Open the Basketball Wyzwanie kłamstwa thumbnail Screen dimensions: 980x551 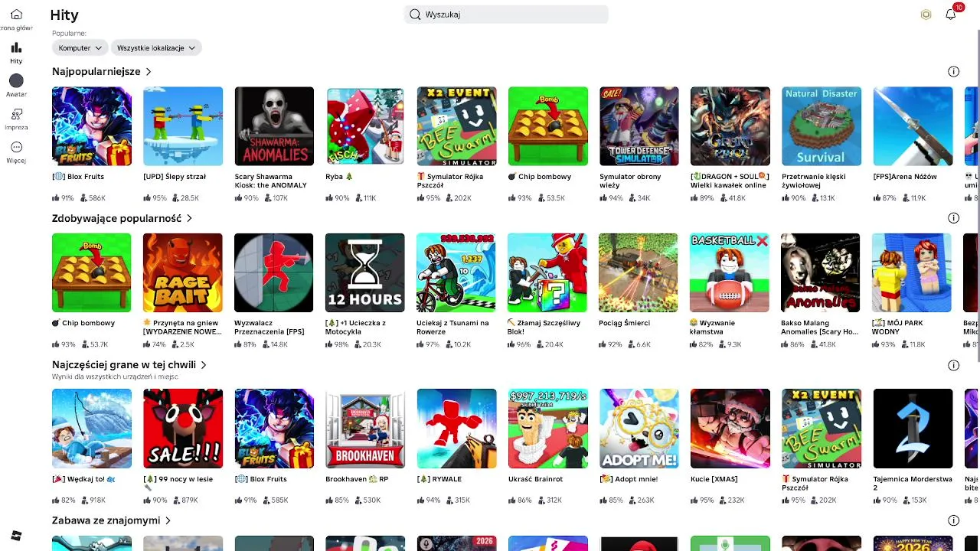tap(730, 272)
